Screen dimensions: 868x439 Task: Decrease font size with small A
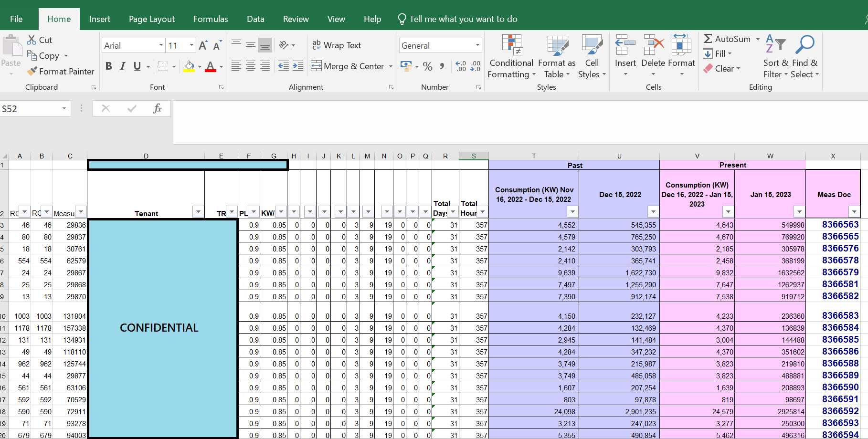click(x=217, y=45)
